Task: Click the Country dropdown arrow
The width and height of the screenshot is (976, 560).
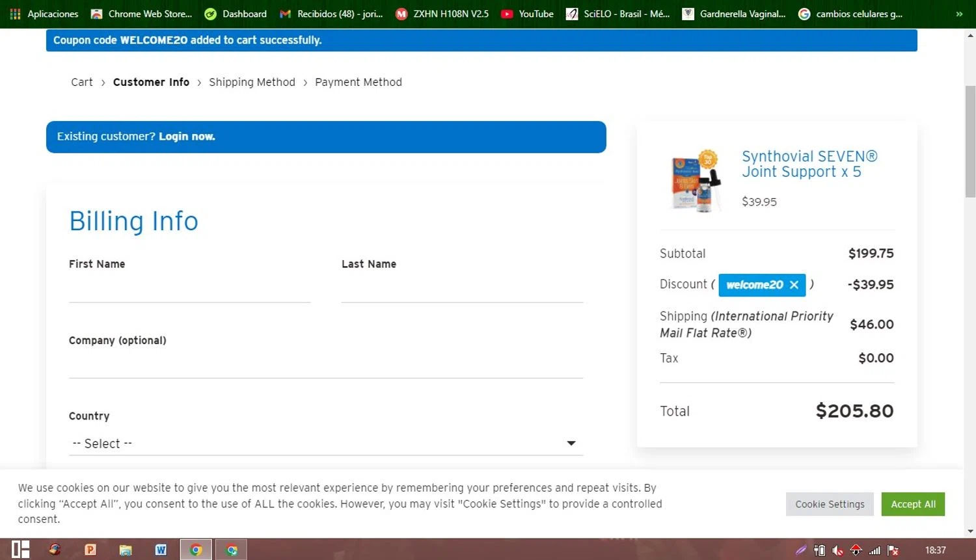Action: (571, 444)
